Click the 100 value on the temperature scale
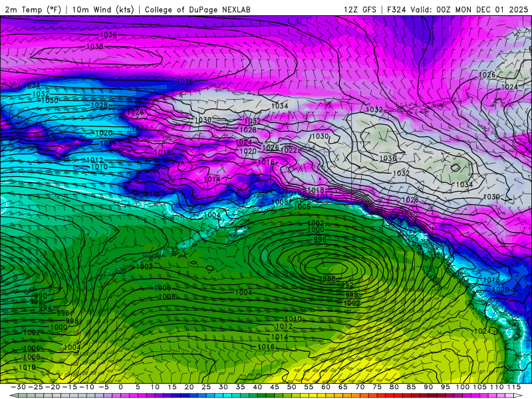Viewport: 532px width, 399px height. [x=462, y=387]
